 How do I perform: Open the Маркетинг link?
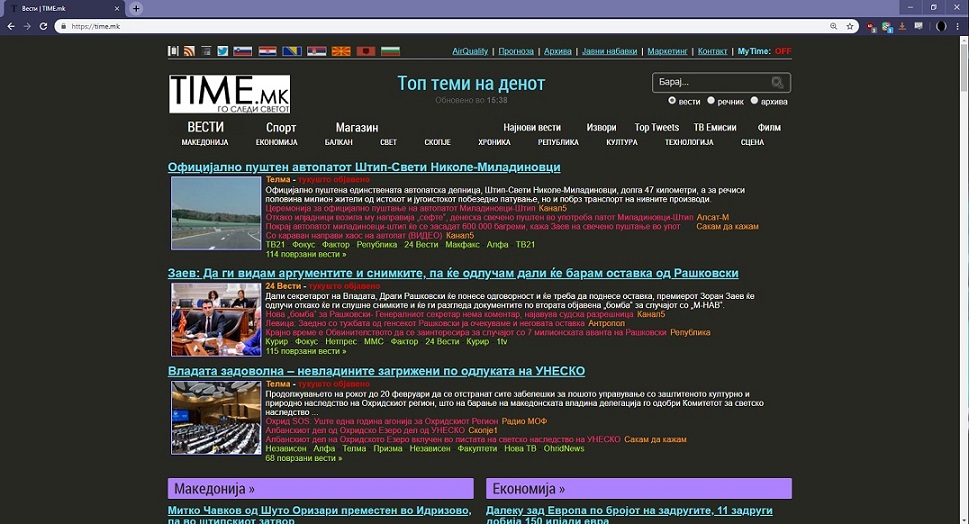pos(667,51)
